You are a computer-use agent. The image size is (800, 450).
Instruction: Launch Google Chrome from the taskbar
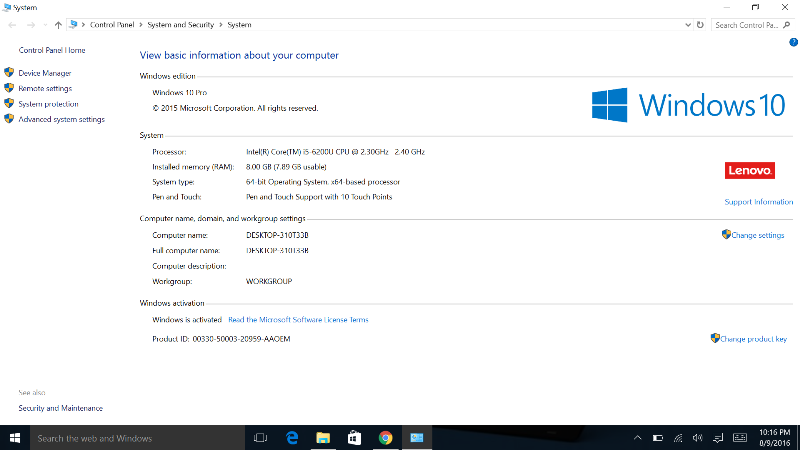(x=385, y=438)
